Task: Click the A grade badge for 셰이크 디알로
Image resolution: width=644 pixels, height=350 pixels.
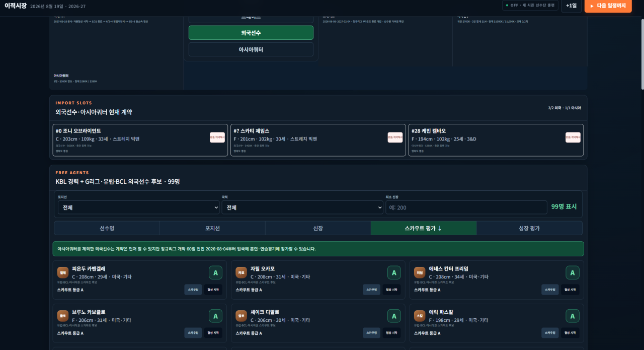Action: 394,316
